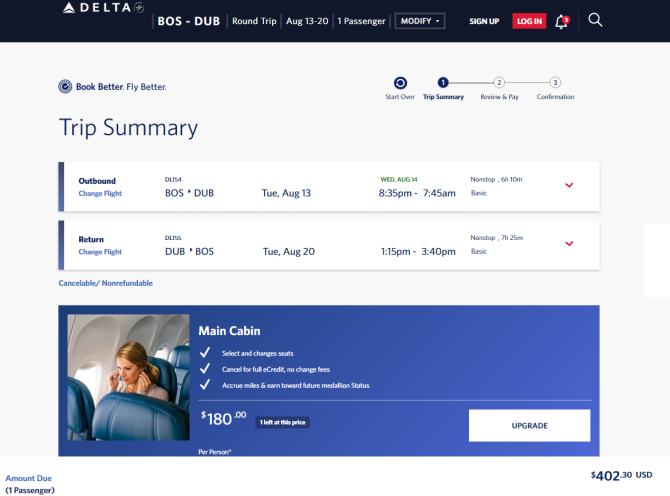Select step 1 Trip Summary circle
Viewport: 670px width, 496px height.
pos(443,82)
